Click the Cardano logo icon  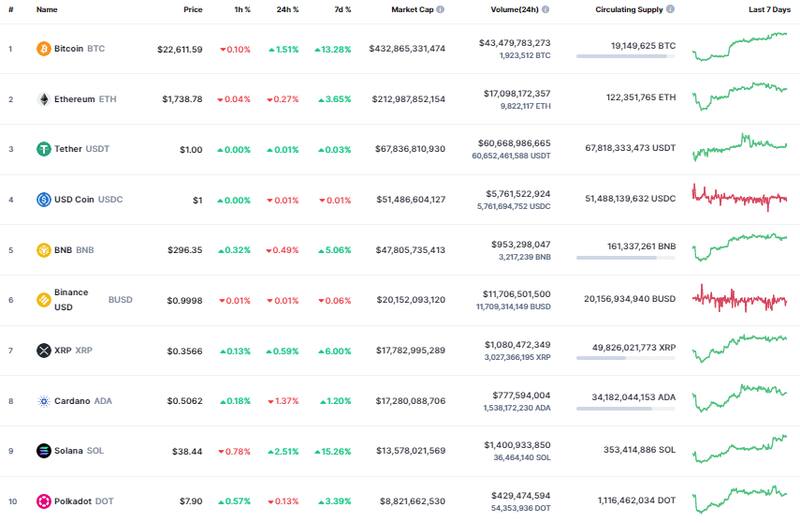pos(43,401)
